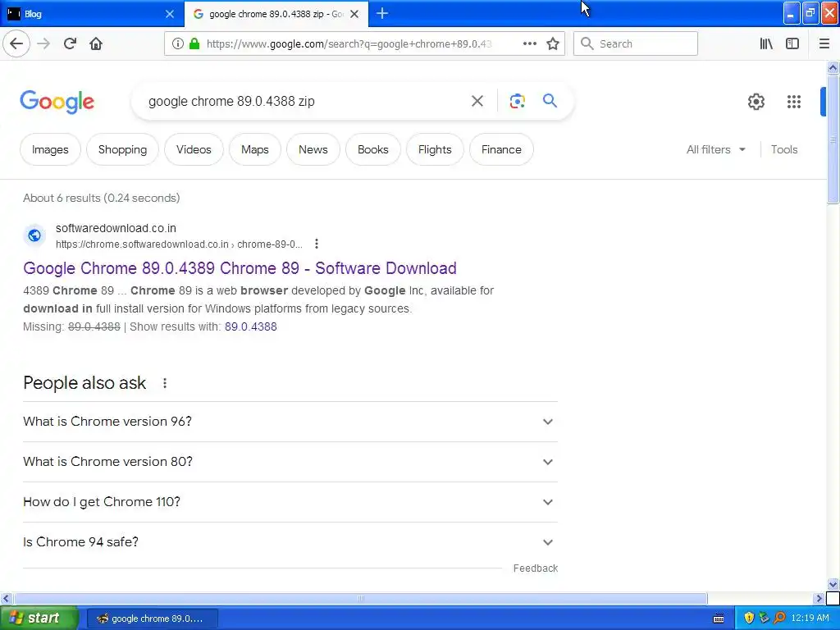The width and height of the screenshot is (840, 630).
Task: Clear the Google search query
Action: coord(477,101)
